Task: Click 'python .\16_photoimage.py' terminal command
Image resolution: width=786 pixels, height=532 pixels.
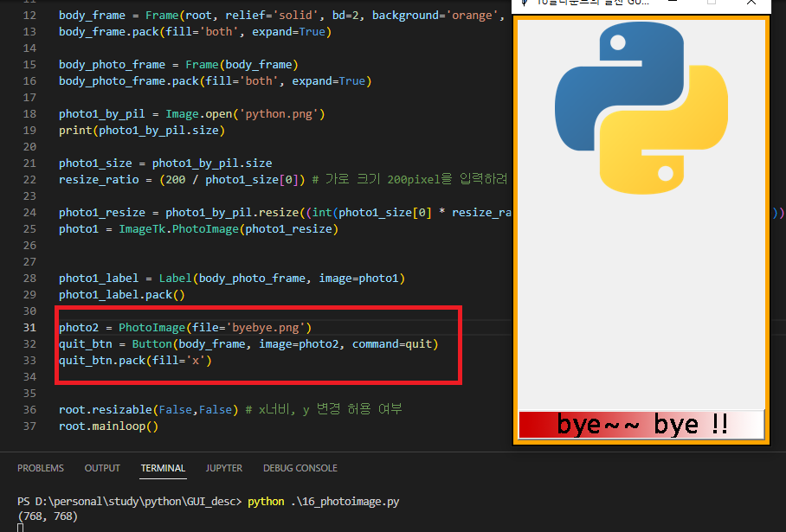Action: (324, 502)
